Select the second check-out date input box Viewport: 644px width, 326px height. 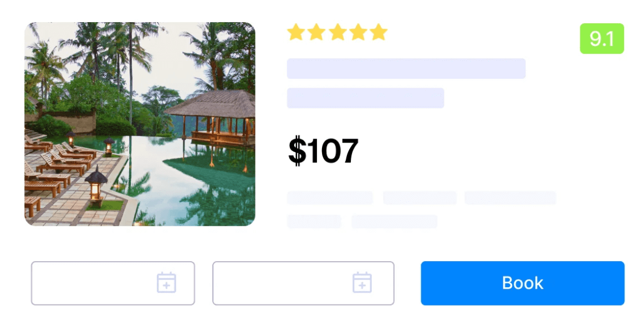click(x=303, y=283)
